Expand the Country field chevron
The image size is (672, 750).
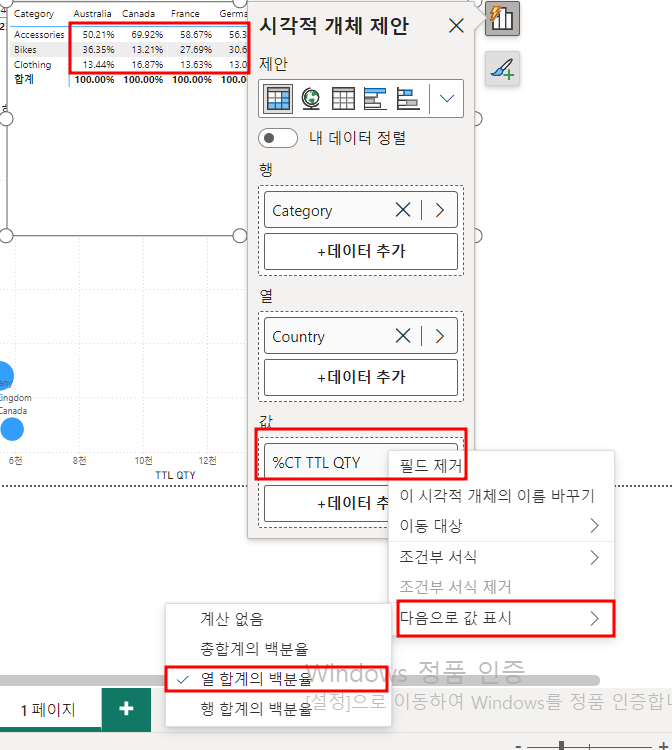click(440, 336)
